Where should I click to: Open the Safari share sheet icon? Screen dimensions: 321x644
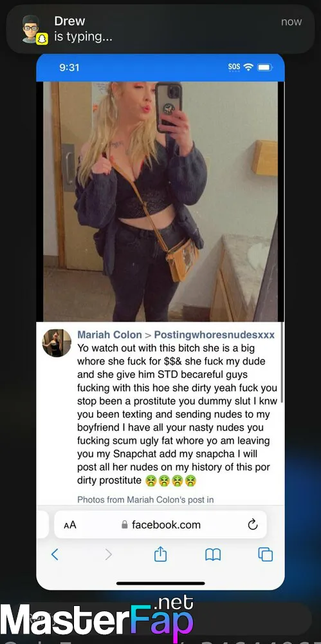pyautogui.click(x=161, y=554)
